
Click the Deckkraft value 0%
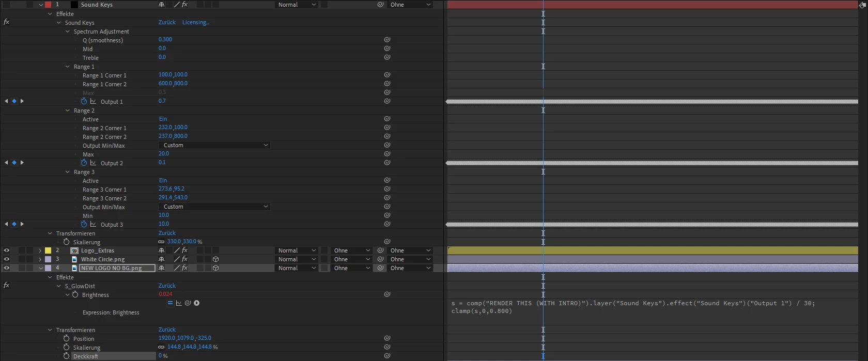point(163,356)
